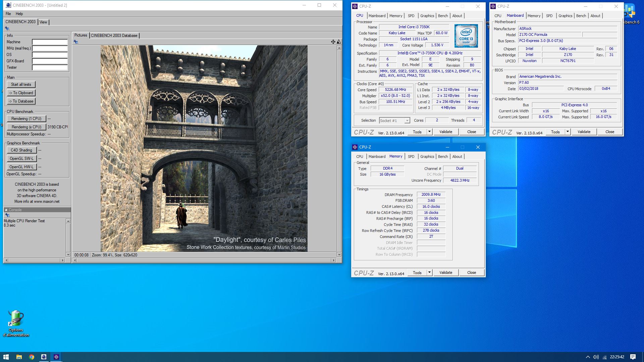This screenshot has width=644, height=362.
Task: Click the pin icon in the Console panel
Action: point(7,215)
